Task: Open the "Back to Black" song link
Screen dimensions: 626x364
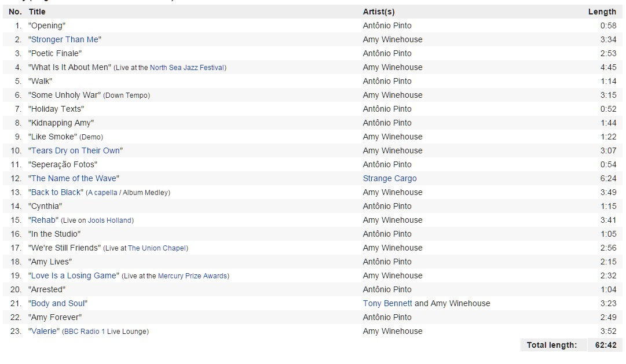Action: [x=57, y=192]
